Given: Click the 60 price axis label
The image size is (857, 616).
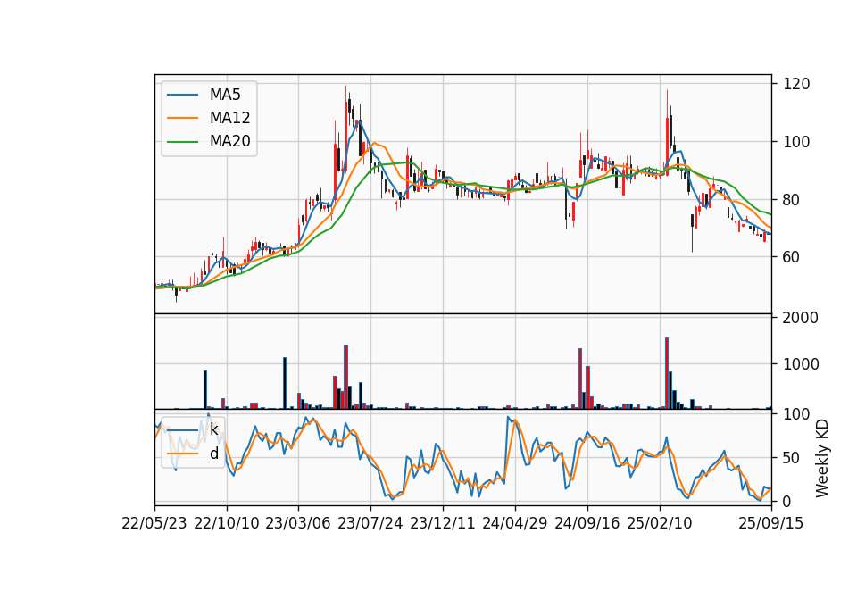Looking at the screenshot, I should (792, 257).
